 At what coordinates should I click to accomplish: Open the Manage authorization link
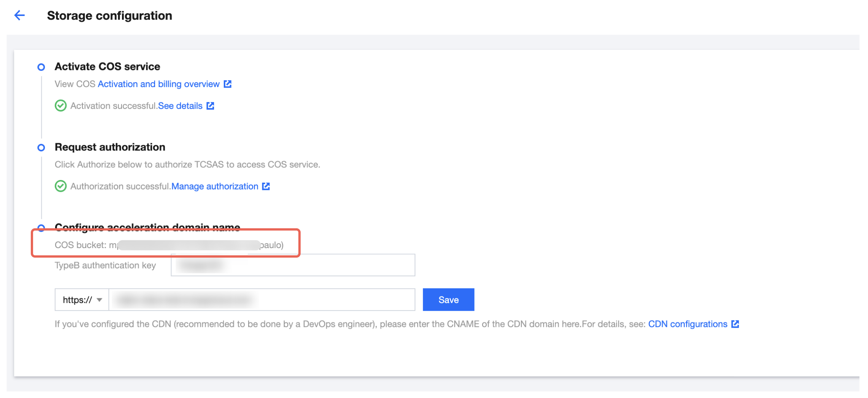(215, 186)
